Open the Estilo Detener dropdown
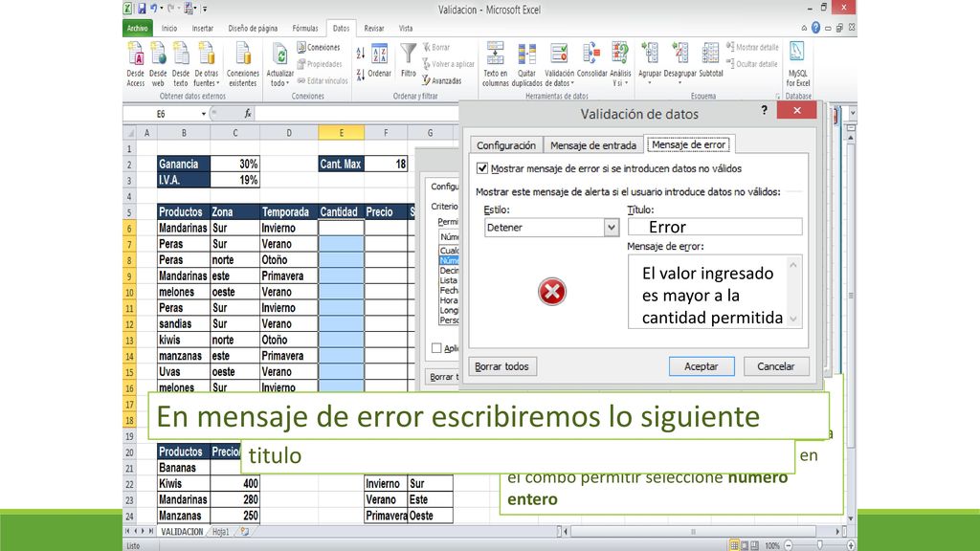Image resolution: width=980 pixels, height=551 pixels. 612,228
